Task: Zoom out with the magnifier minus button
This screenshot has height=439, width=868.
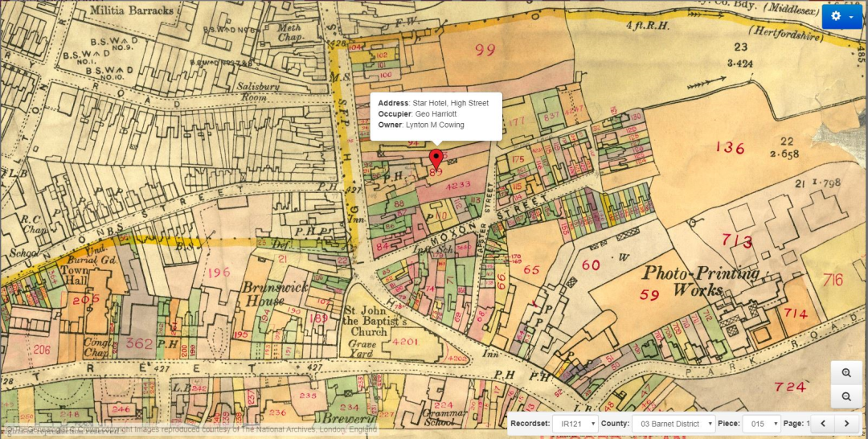Action: click(x=845, y=396)
